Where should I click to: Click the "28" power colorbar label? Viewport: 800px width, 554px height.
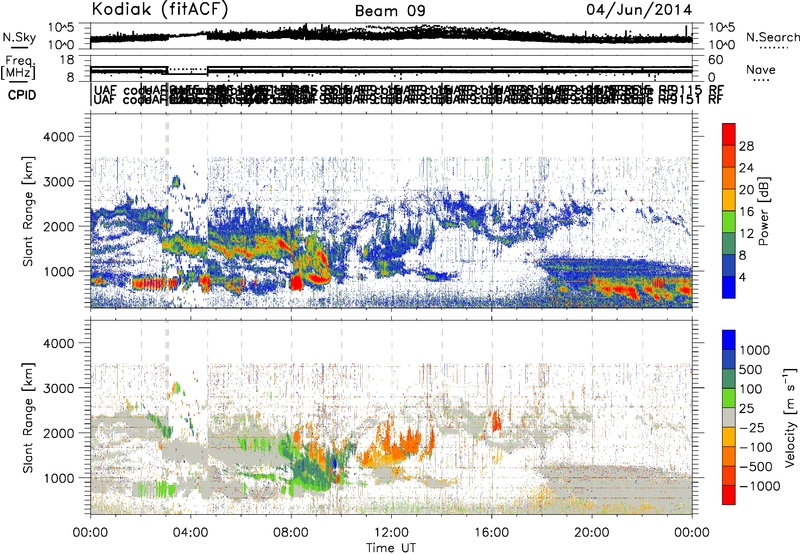click(746, 146)
